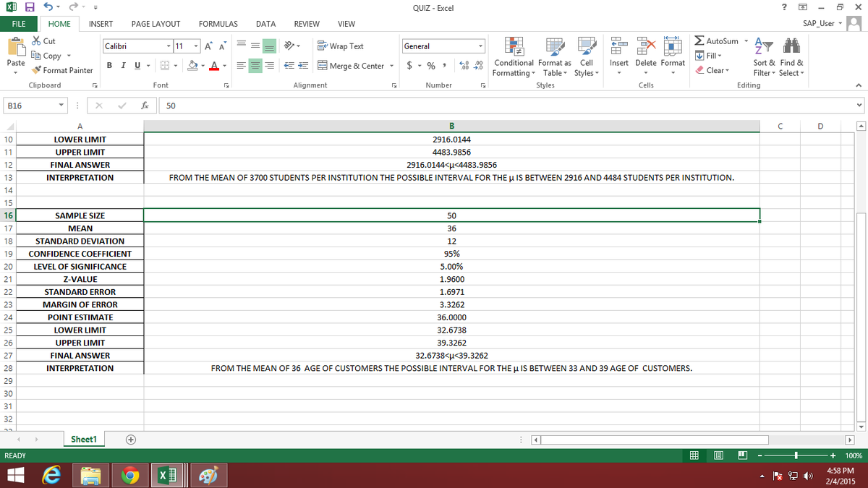
Task: Open Conditional Formatting
Action: (x=516, y=56)
